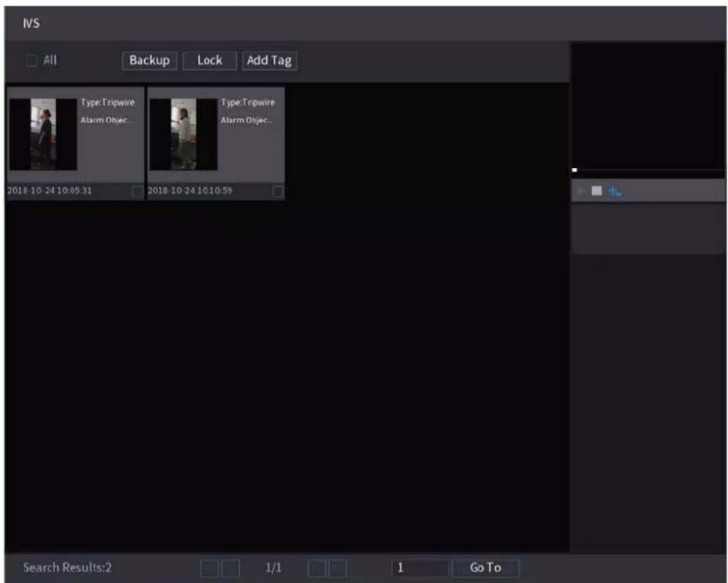Click the page number input field
The height and width of the screenshot is (583, 728).
point(420,568)
